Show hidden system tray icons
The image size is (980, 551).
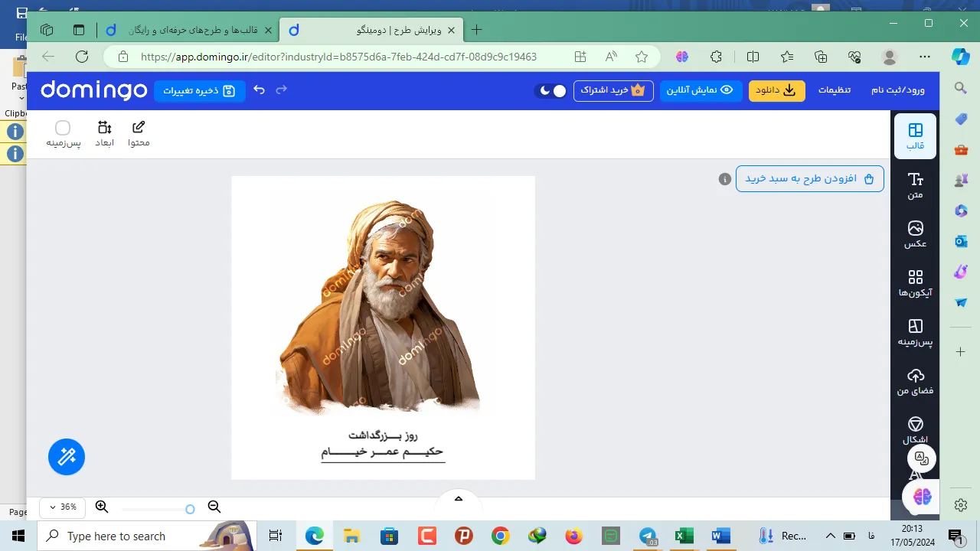click(x=830, y=536)
